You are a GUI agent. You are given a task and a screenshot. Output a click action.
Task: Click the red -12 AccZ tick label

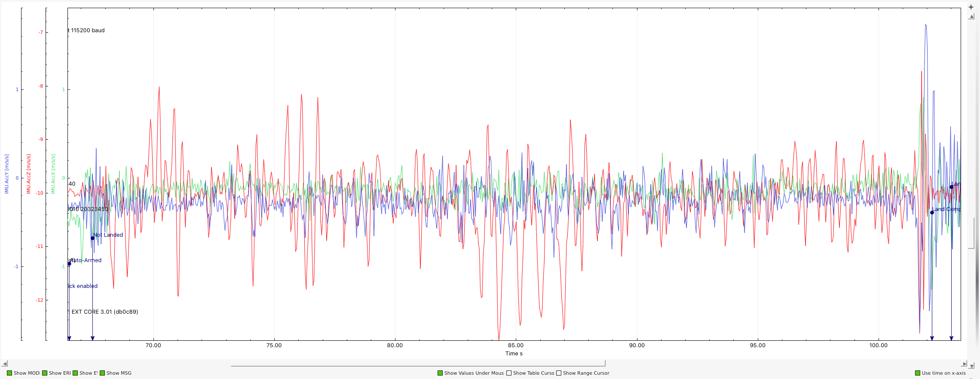[x=40, y=300]
